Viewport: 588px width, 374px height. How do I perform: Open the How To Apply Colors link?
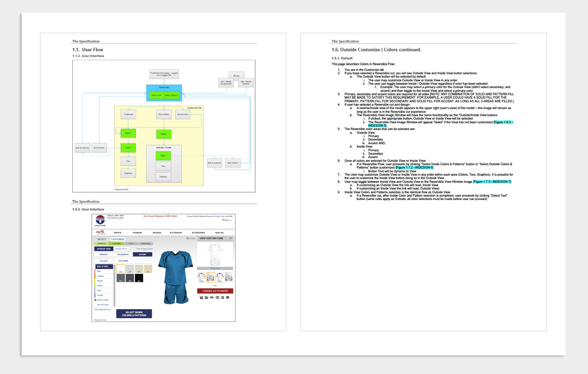click(145, 249)
